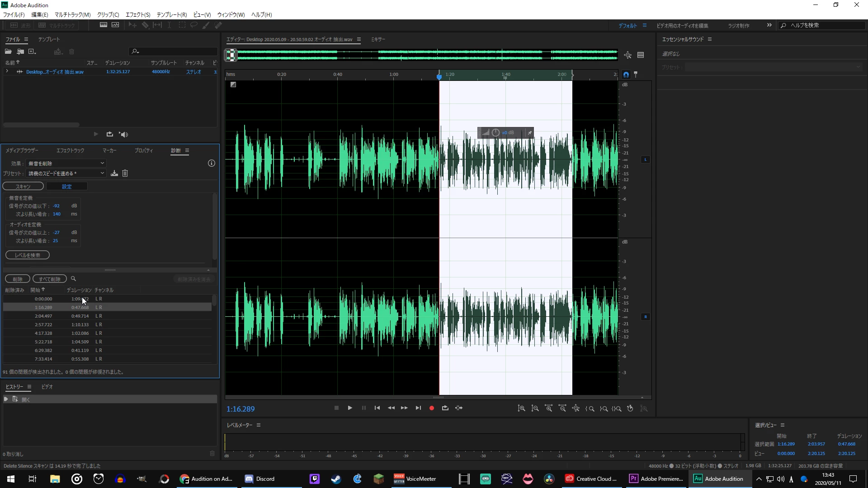The image size is (868, 488).
Task: Open the プリセット preset dropdown
Action: coord(66,174)
